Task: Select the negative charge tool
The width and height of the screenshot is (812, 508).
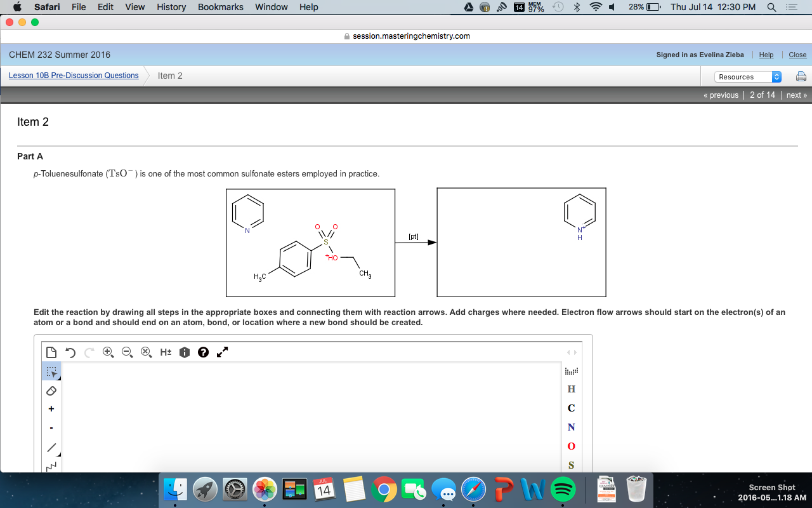Action: (51, 427)
